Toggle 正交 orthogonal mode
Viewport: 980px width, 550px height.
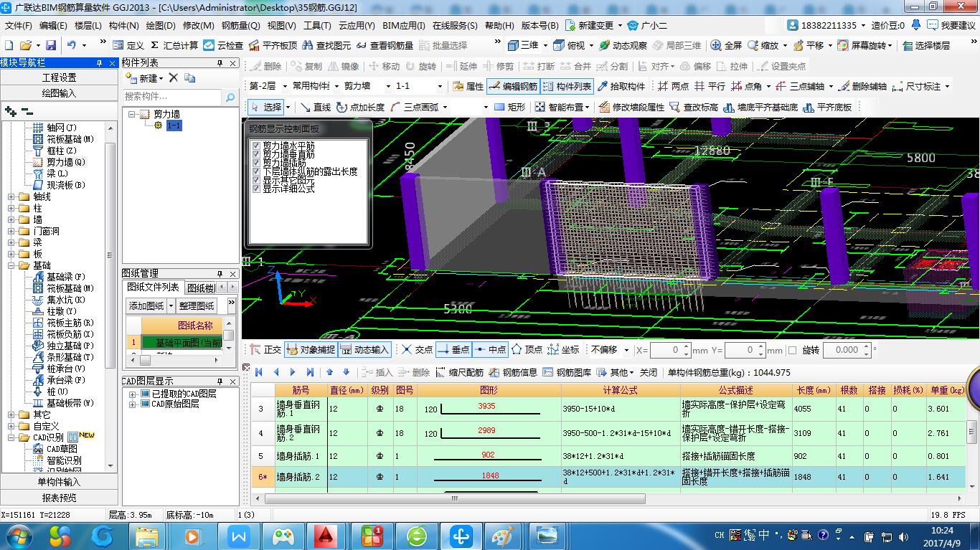pyautogui.click(x=265, y=350)
